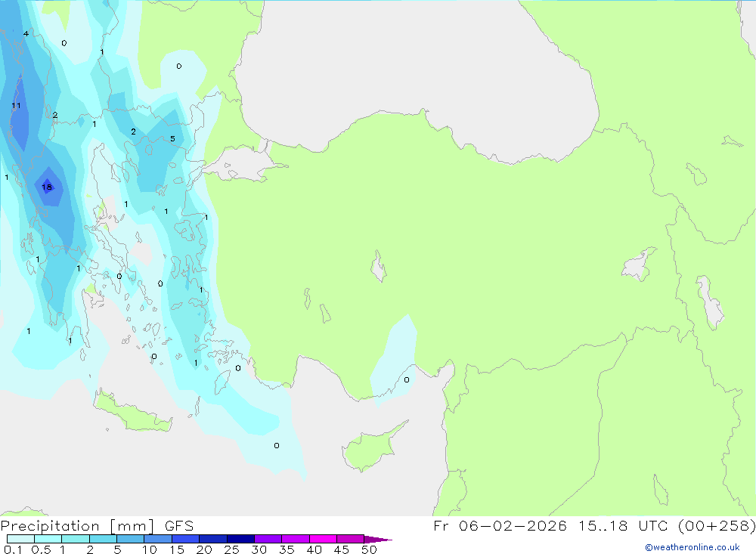Select the '15' legend scale label
The image size is (756, 554).
tap(177, 549)
